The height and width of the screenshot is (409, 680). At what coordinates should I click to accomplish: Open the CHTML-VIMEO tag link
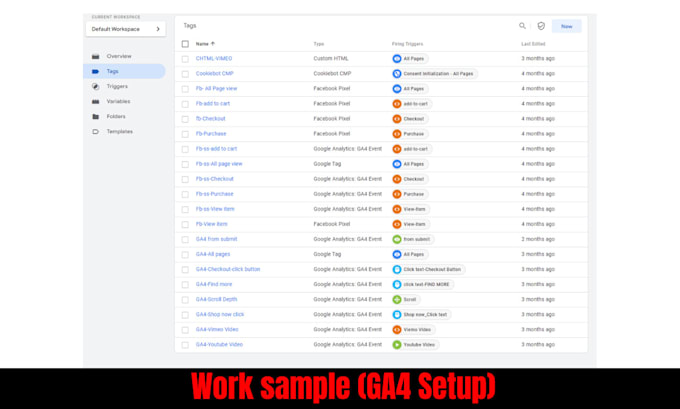click(214, 59)
